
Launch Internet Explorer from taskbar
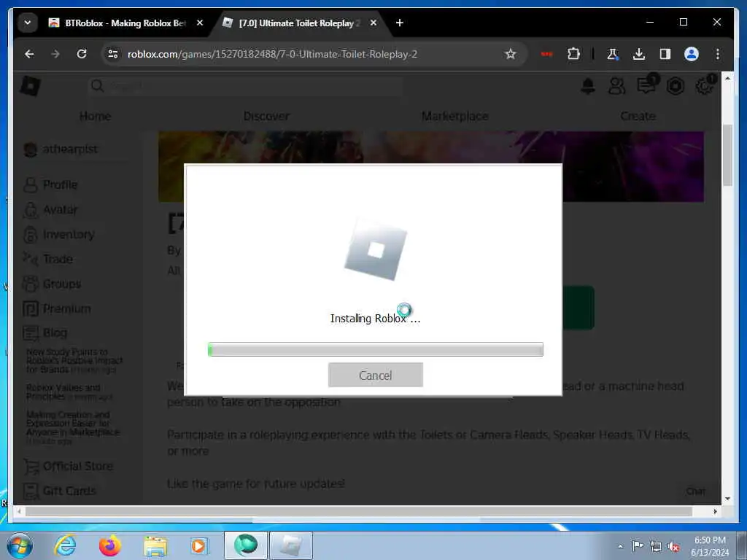click(65, 545)
